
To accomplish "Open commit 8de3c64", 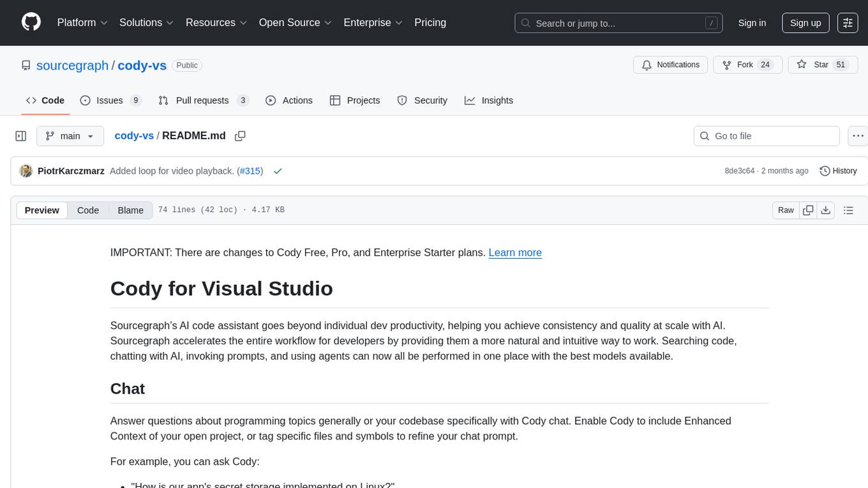I will point(740,171).
